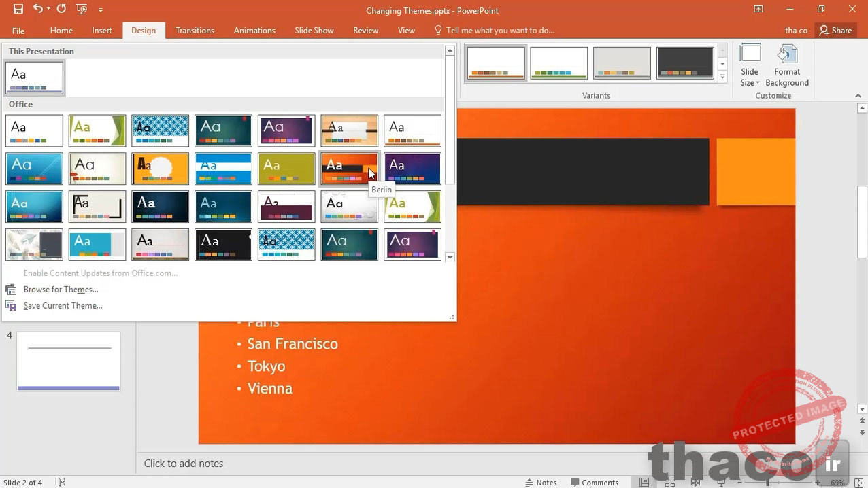Open Format Background pane
The image size is (868, 488).
point(787,66)
